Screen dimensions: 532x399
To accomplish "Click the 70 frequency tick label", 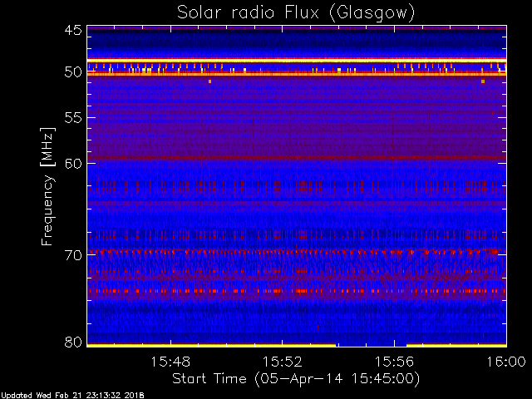I will 73,255.
